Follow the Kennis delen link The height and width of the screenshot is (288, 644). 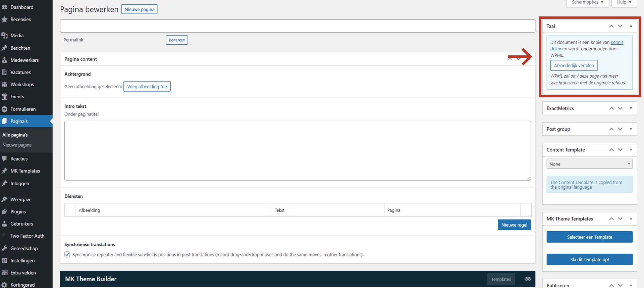click(617, 42)
